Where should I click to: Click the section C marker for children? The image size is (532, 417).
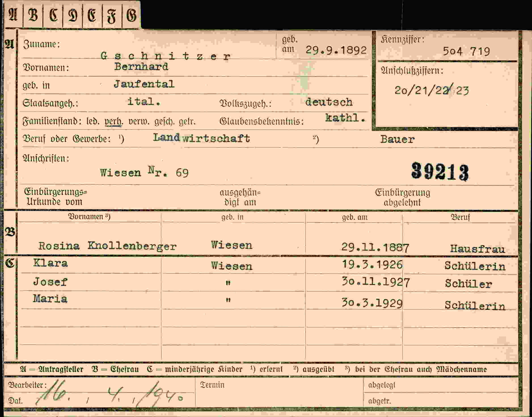click(x=10, y=264)
